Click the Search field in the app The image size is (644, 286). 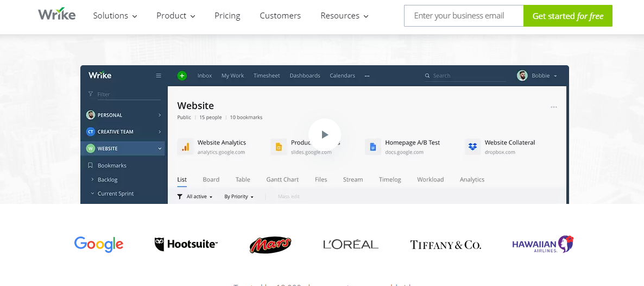(x=465, y=76)
